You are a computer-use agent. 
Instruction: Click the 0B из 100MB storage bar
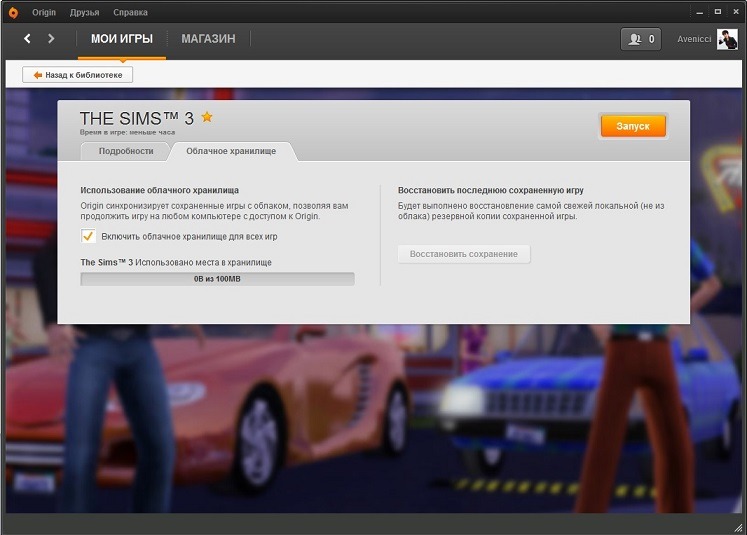[x=217, y=279]
